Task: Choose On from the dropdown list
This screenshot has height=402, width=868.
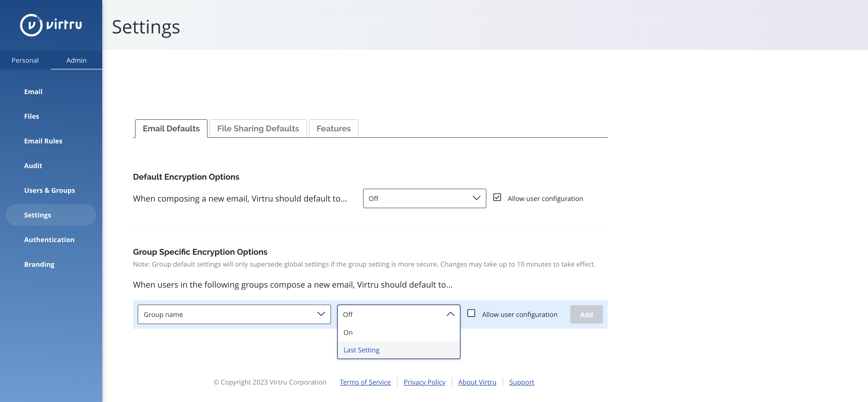Action: [399, 333]
